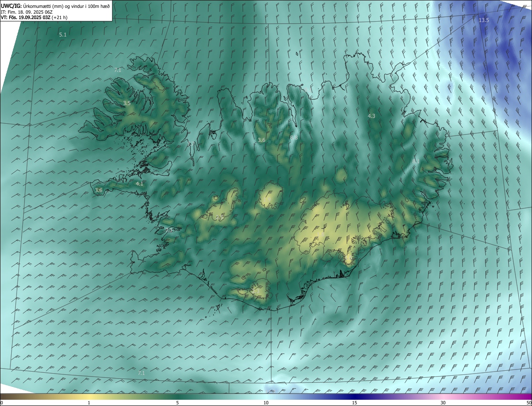Click the '0' tick on the color scale
This screenshot has height=406, width=532.
point(2,403)
